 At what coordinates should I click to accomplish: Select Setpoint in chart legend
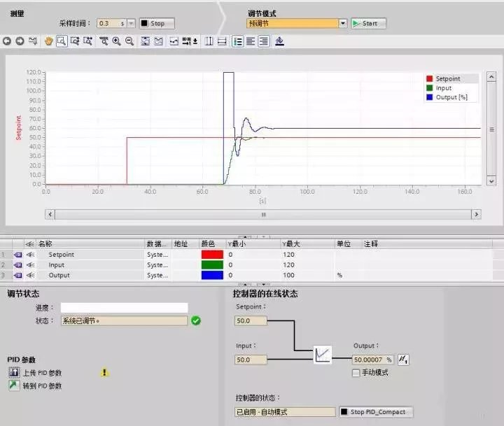pos(447,79)
